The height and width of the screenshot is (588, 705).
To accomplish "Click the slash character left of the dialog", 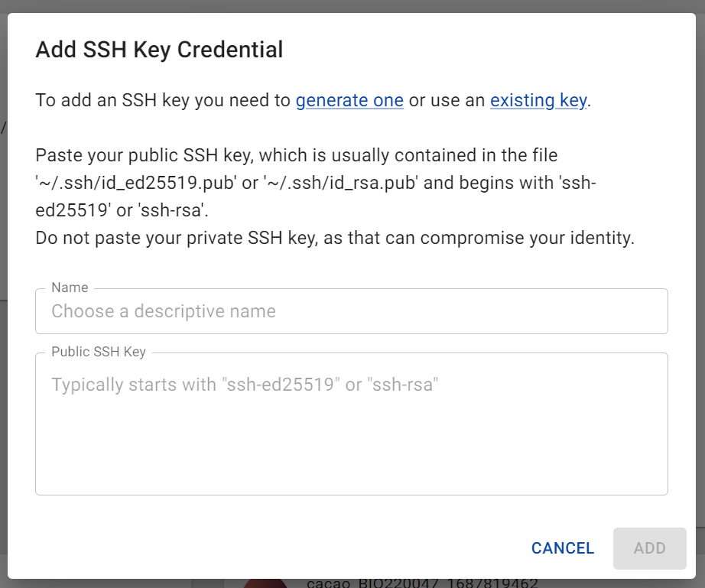I will coord(3,128).
